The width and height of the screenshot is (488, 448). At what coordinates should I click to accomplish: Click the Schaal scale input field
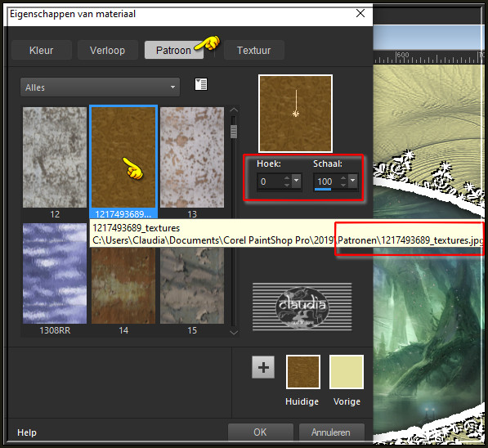click(x=327, y=181)
